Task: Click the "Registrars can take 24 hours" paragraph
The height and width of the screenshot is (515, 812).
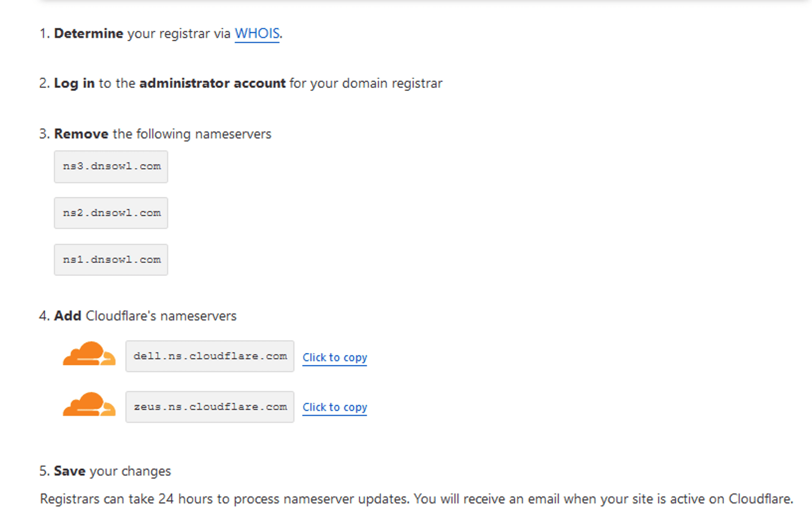Action: pos(416,499)
